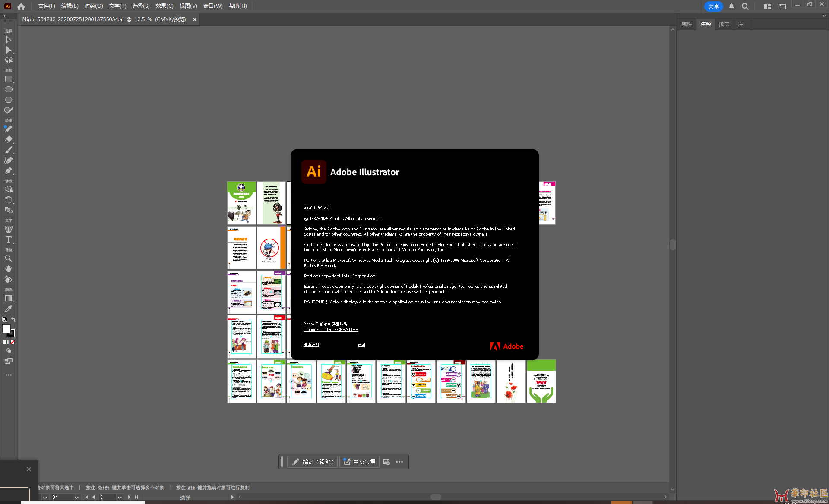The image size is (829, 504).
Task: Select the Polygon tool
Action: pos(9,100)
